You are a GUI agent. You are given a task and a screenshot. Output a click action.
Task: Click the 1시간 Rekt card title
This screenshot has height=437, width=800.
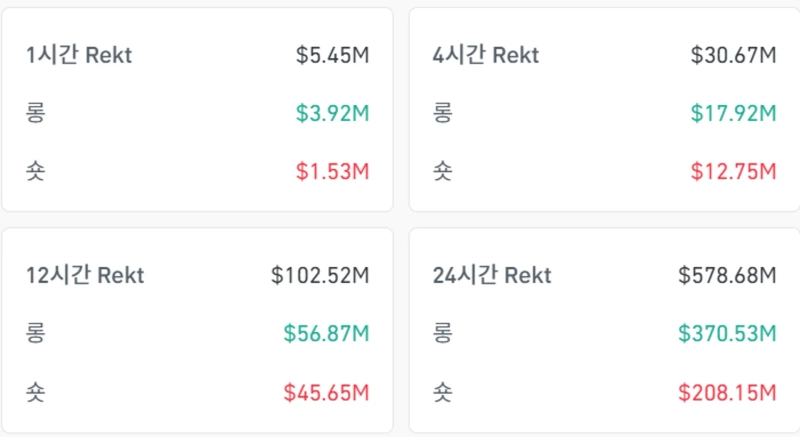click(79, 55)
